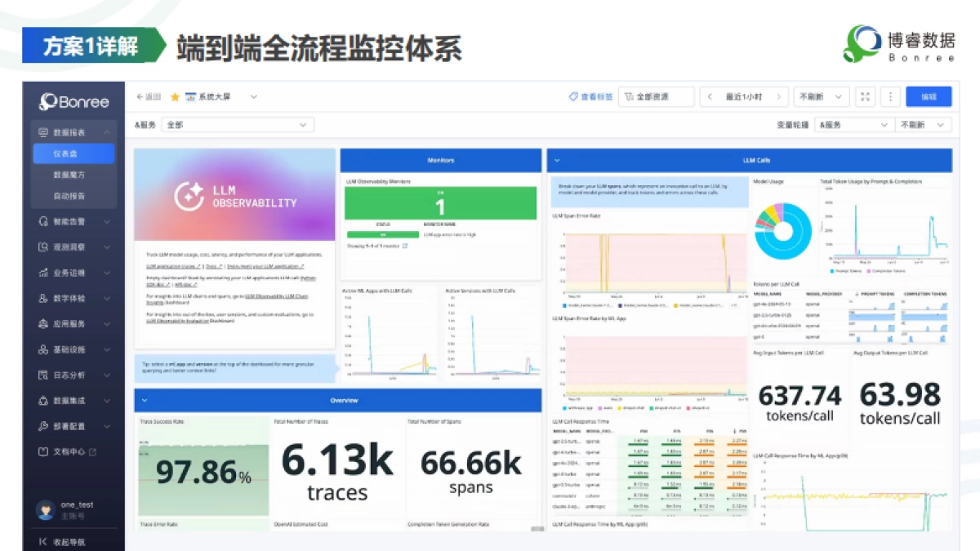Open the 应用服务 sidebar item
Viewport: 980px width, 551px height.
(69, 325)
